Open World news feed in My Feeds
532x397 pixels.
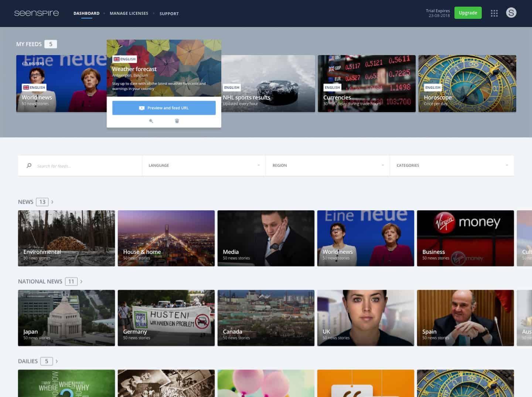(61, 84)
